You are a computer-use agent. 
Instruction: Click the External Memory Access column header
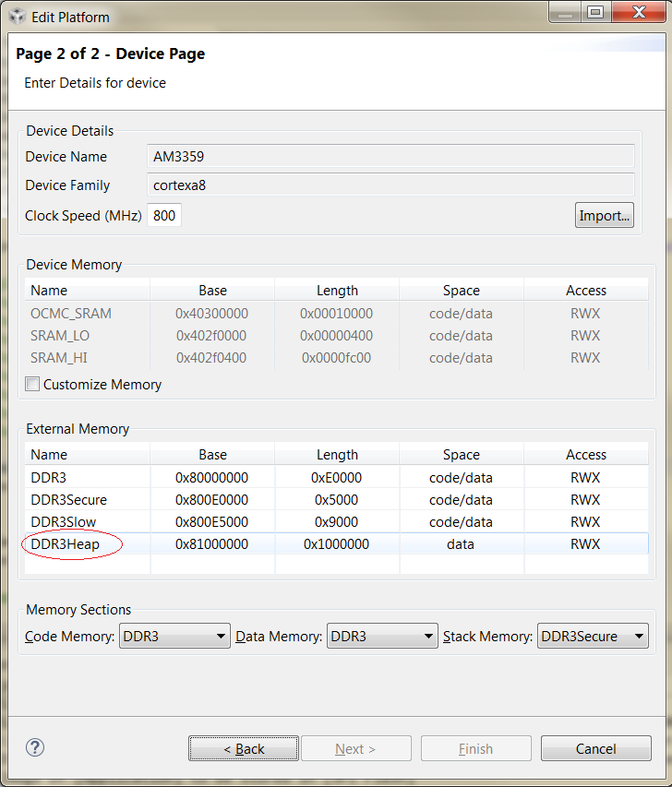click(586, 455)
